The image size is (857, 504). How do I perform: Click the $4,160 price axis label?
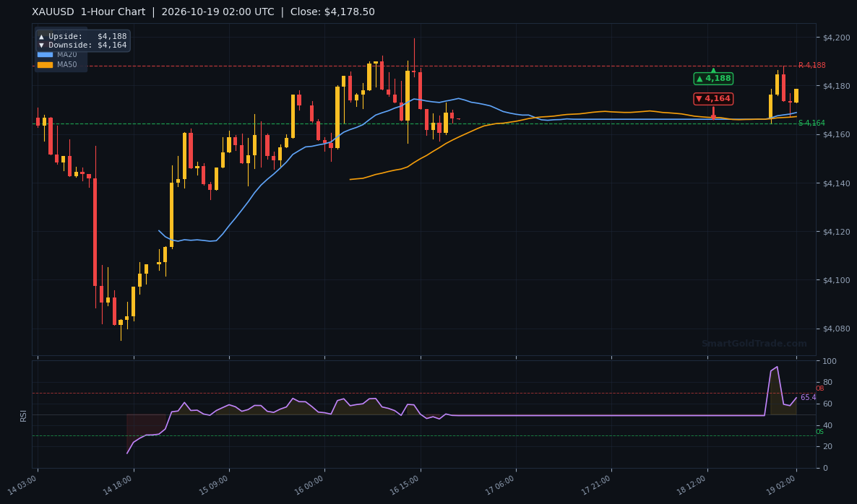[x=836, y=135]
